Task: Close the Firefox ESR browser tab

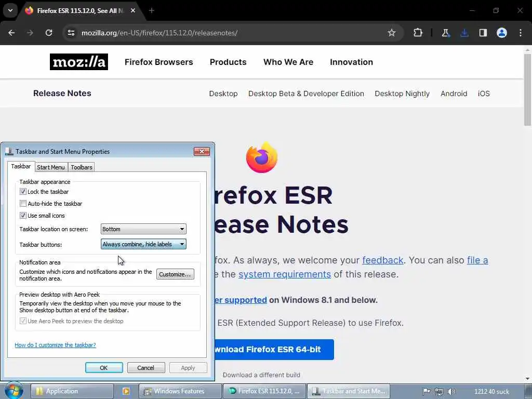Action: click(133, 10)
